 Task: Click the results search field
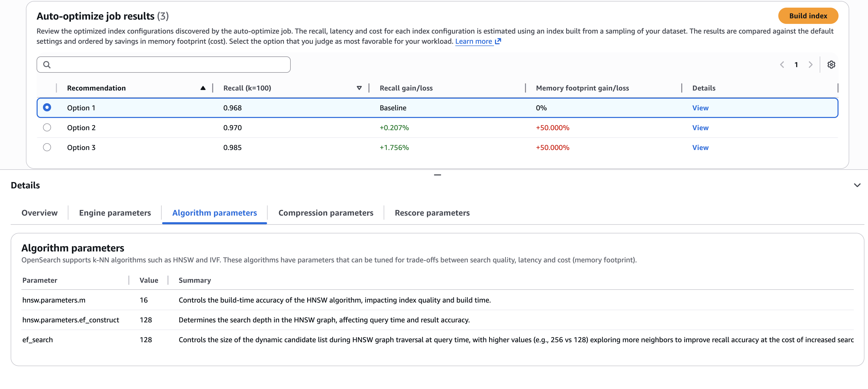coord(168,64)
